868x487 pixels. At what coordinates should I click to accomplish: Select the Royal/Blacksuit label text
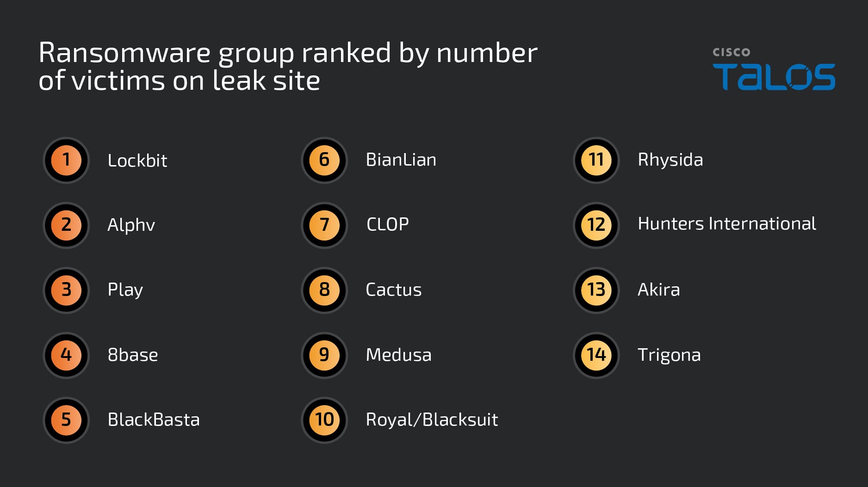click(x=432, y=420)
